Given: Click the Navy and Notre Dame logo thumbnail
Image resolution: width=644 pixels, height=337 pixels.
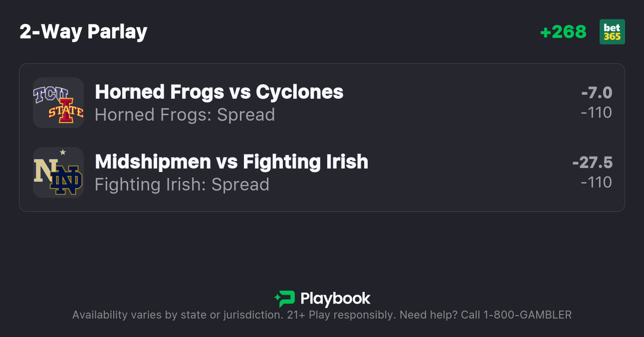Looking at the screenshot, I should point(58,172).
